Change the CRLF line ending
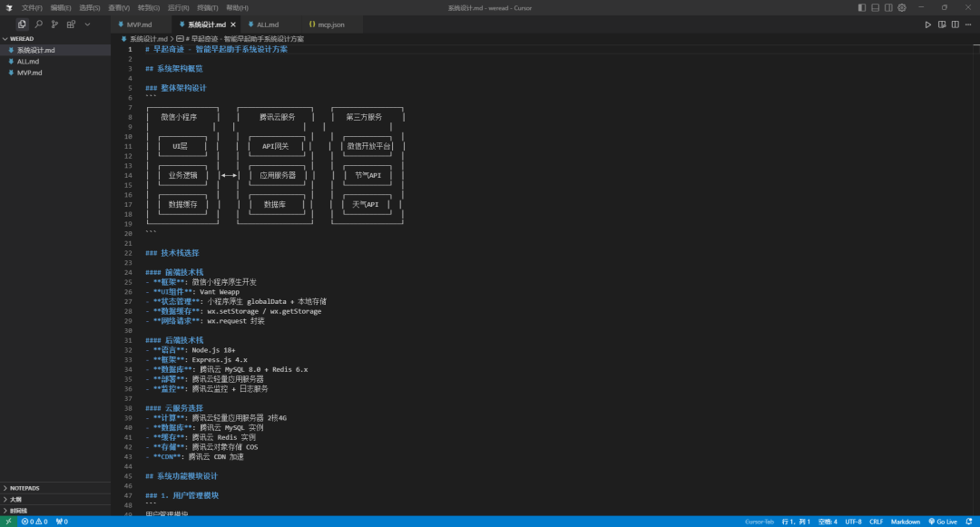 coord(877,522)
